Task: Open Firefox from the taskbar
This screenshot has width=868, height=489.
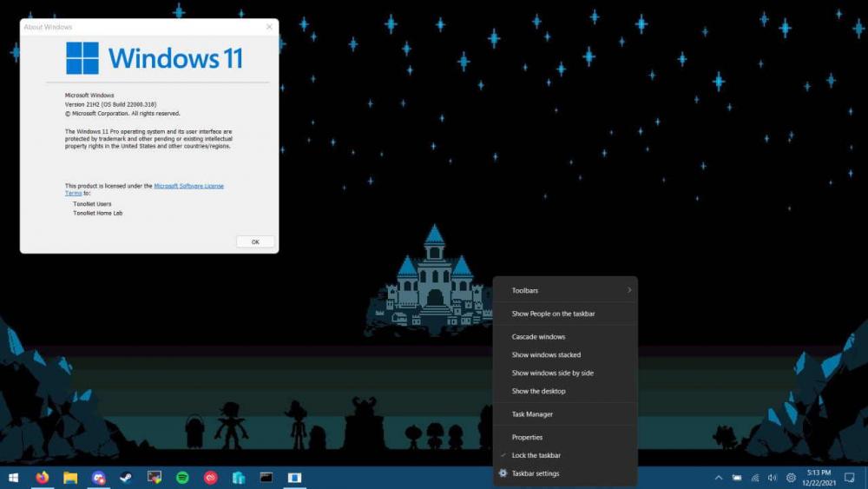Action: (x=43, y=478)
